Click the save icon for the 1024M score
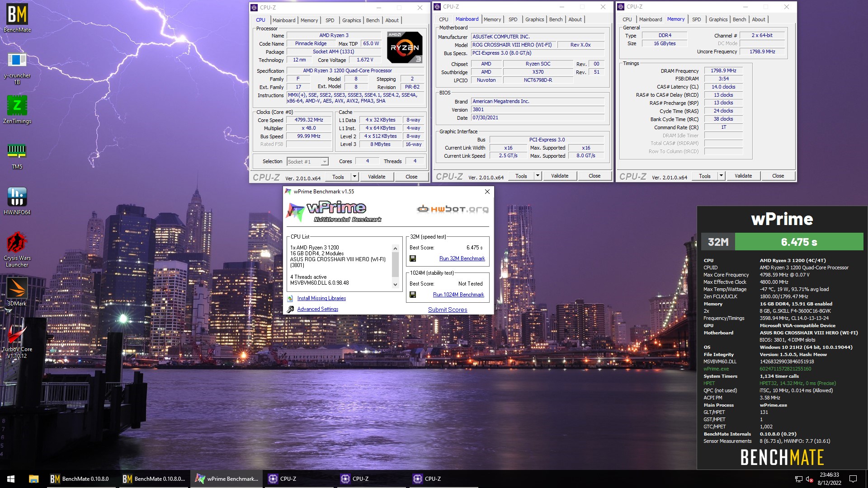 (x=413, y=295)
